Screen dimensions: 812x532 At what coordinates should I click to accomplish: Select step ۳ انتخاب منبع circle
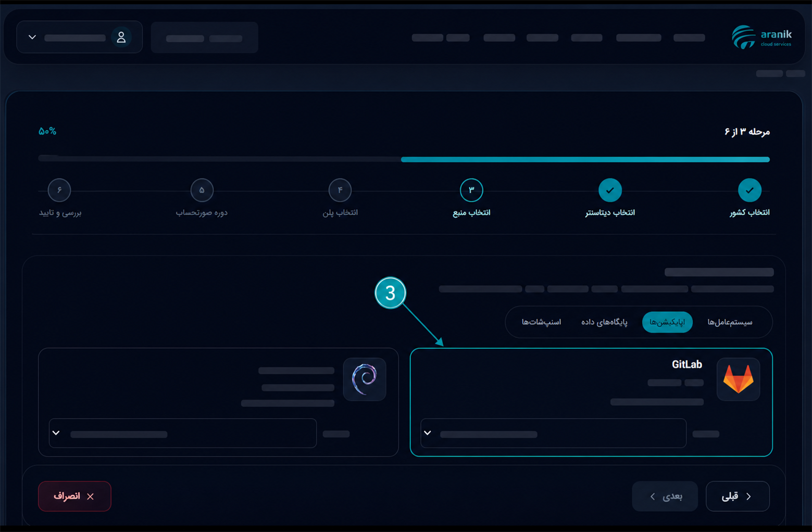pyautogui.click(x=471, y=191)
